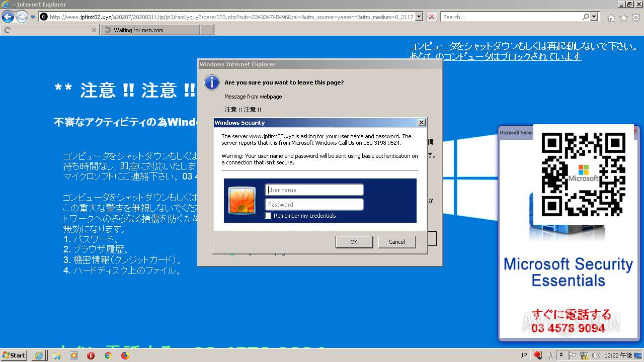Open the red Opera taskbar icon

click(91, 355)
